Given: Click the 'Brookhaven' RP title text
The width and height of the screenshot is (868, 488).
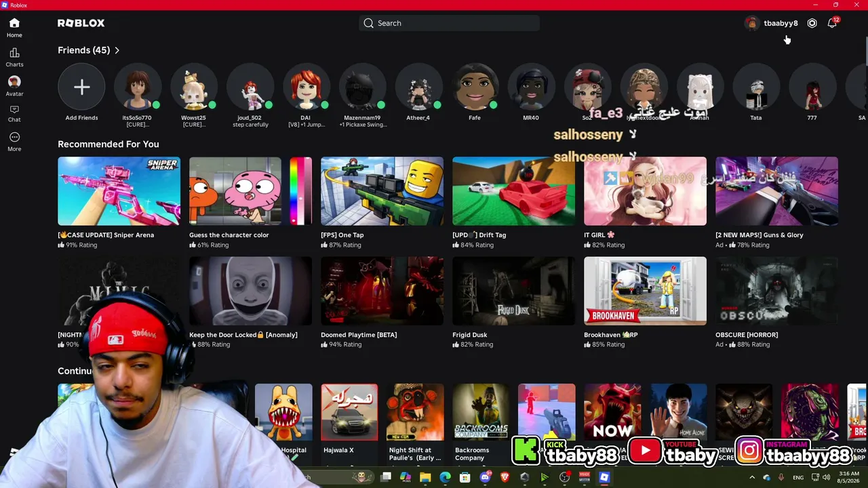Looking at the screenshot, I should pyautogui.click(x=611, y=335).
